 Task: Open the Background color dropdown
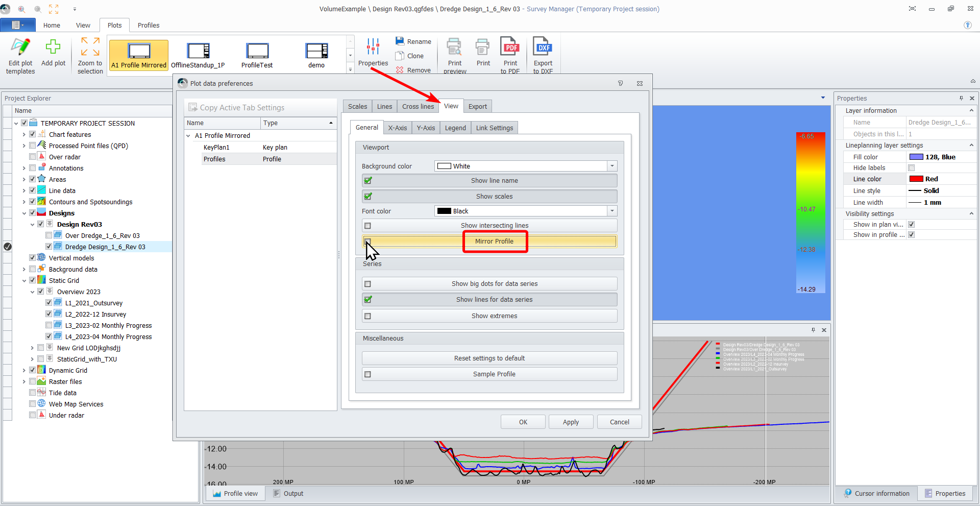612,166
